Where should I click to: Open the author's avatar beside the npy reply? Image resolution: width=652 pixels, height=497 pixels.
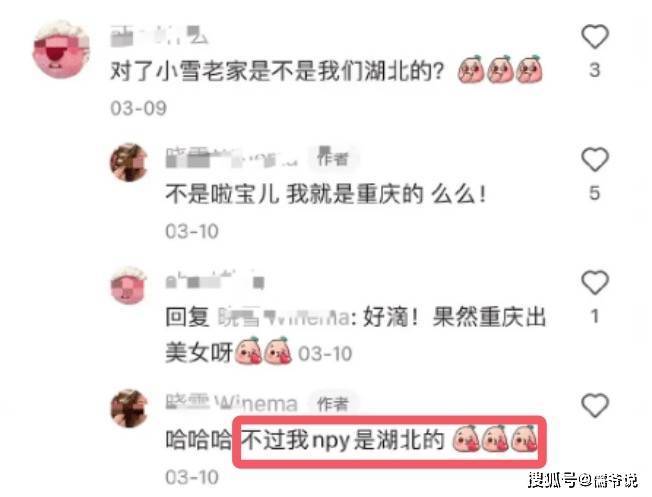point(129,408)
